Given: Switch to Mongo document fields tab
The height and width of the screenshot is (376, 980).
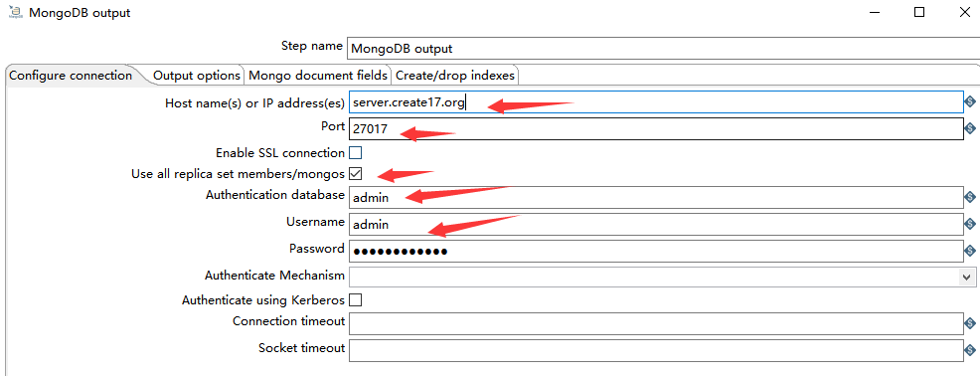Looking at the screenshot, I should coord(317,75).
